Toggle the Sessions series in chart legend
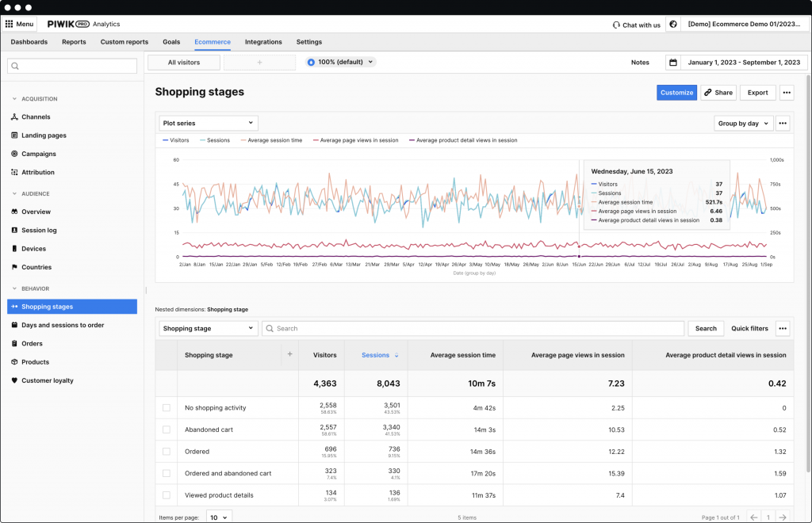 click(214, 140)
